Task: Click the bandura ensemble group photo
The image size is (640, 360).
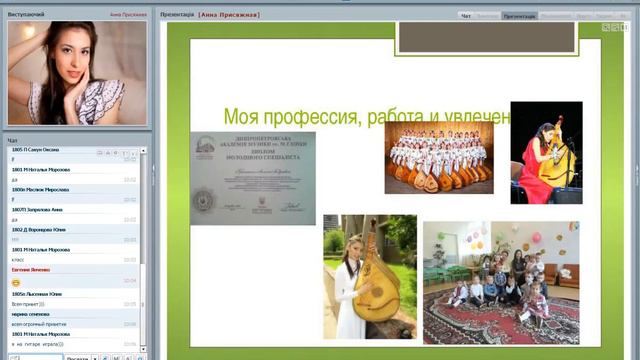Action: pyautogui.click(x=439, y=158)
